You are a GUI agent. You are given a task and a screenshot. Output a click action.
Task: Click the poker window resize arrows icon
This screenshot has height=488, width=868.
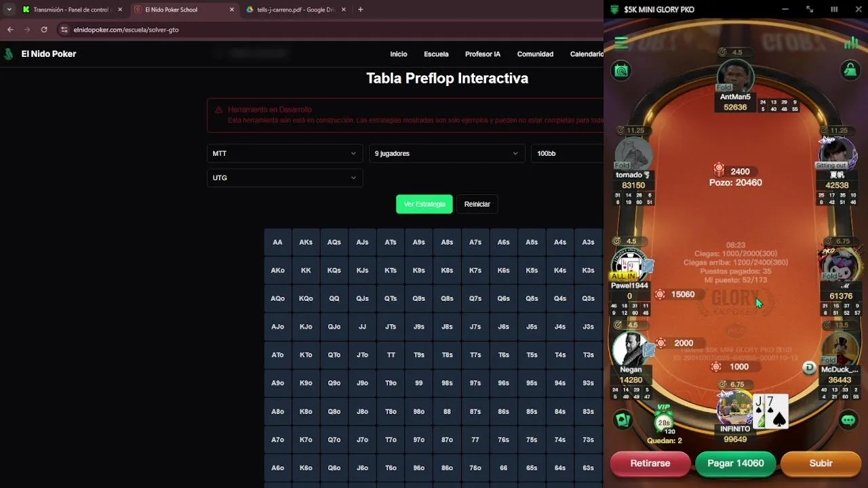pyautogui.click(x=810, y=9)
